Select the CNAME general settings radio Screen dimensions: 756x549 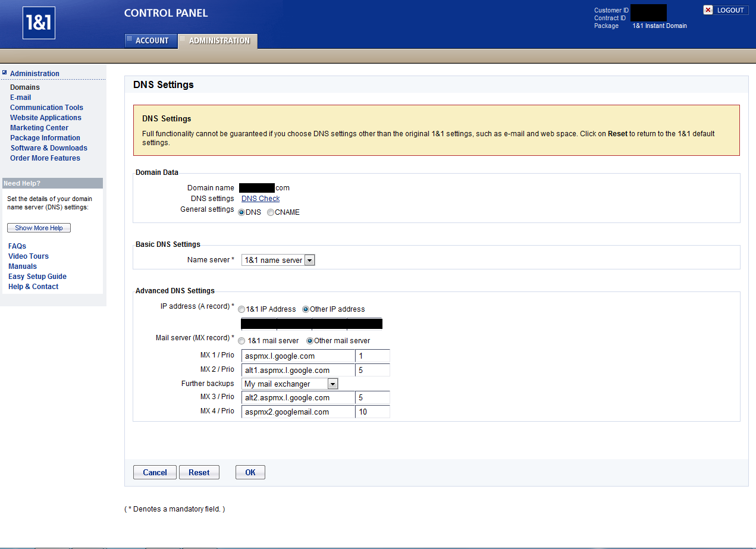pyautogui.click(x=271, y=212)
